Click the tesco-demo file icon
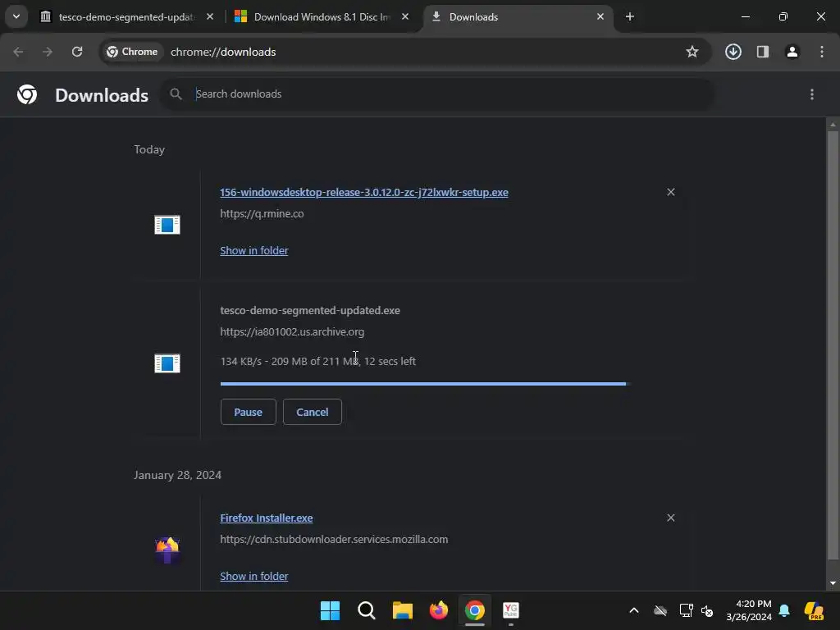 coord(167,363)
